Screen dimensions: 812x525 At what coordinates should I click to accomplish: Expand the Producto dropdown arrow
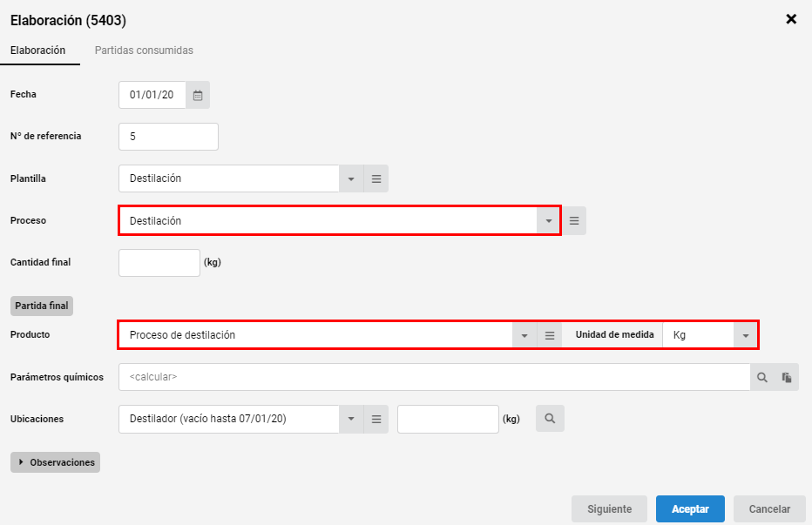pos(524,335)
